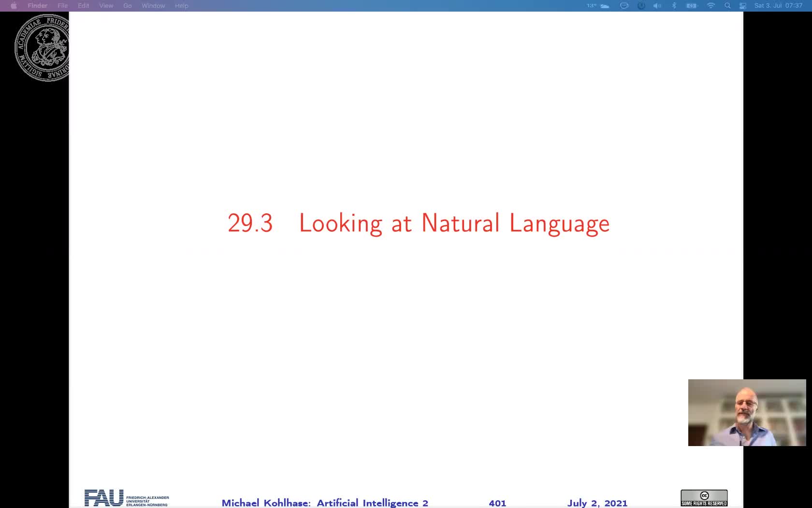Screen dimensions: 812x508
Task: Open the Go menu
Action: click(127, 6)
